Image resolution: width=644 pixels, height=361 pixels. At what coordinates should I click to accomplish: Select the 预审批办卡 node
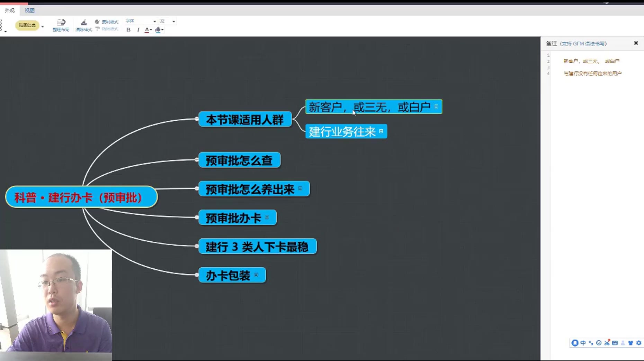pyautogui.click(x=238, y=217)
